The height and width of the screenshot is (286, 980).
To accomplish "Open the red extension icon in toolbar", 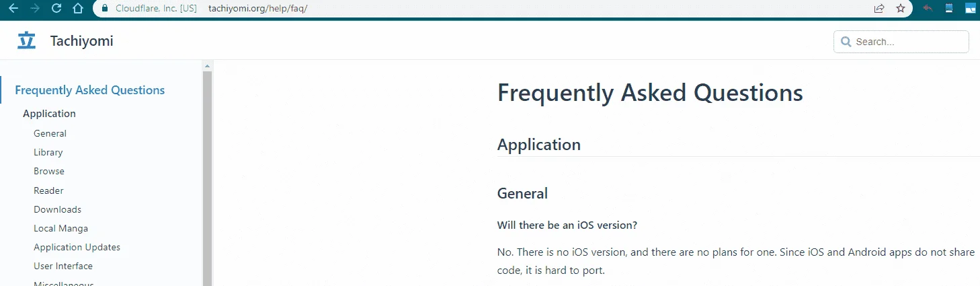I will [929, 8].
